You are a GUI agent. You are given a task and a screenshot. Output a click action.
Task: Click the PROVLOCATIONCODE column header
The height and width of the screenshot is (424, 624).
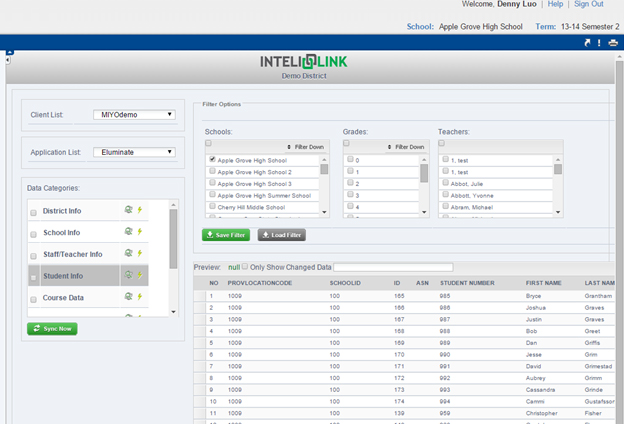[x=260, y=283]
